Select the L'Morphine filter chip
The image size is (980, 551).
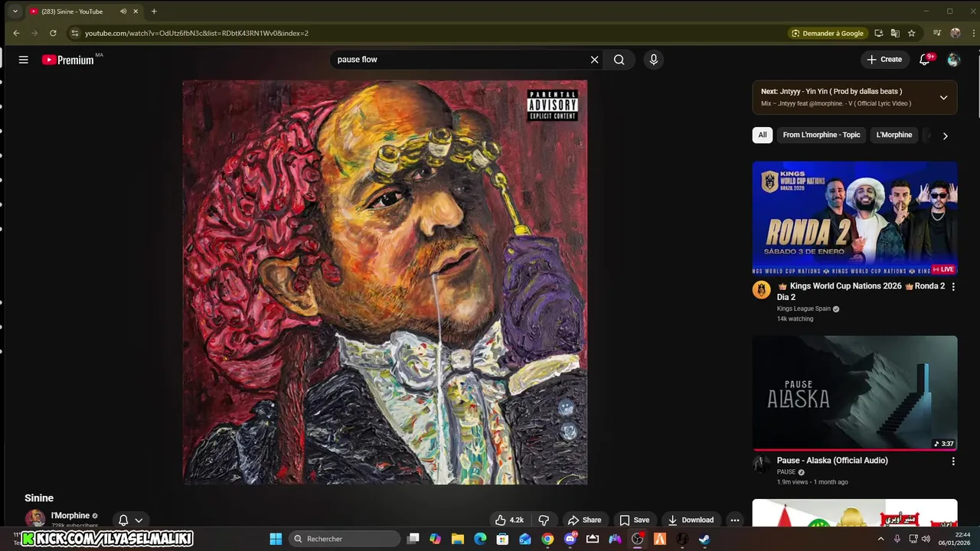coord(894,135)
